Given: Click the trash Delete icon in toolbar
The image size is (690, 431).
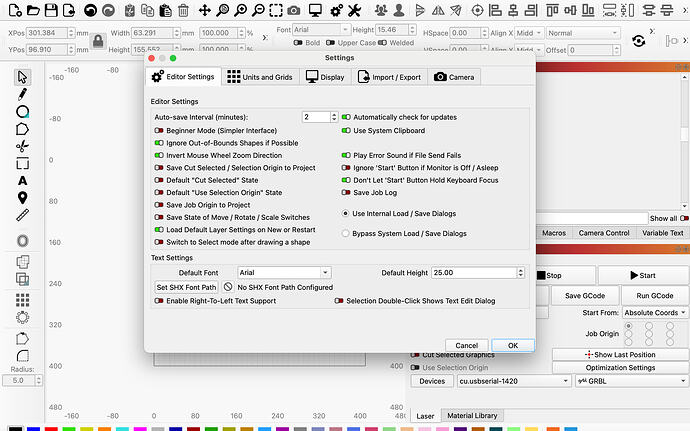Looking at the screenshot, I should 180,11.
